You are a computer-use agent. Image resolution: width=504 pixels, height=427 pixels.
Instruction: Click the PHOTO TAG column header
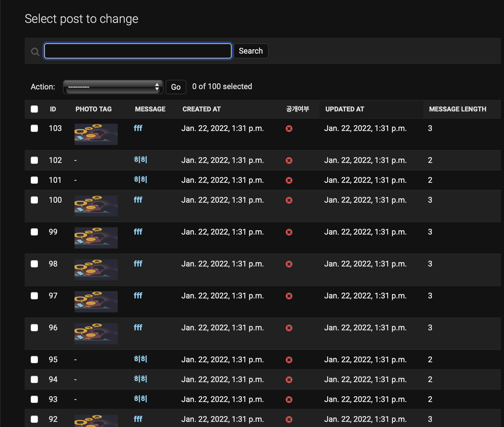pyautogui.click(x=93, y=109)
